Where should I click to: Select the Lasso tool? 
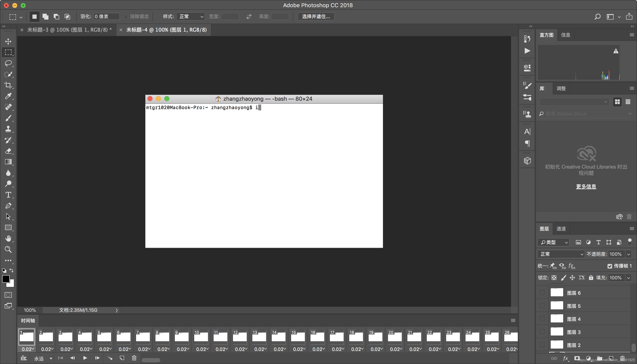coord(8,63)
